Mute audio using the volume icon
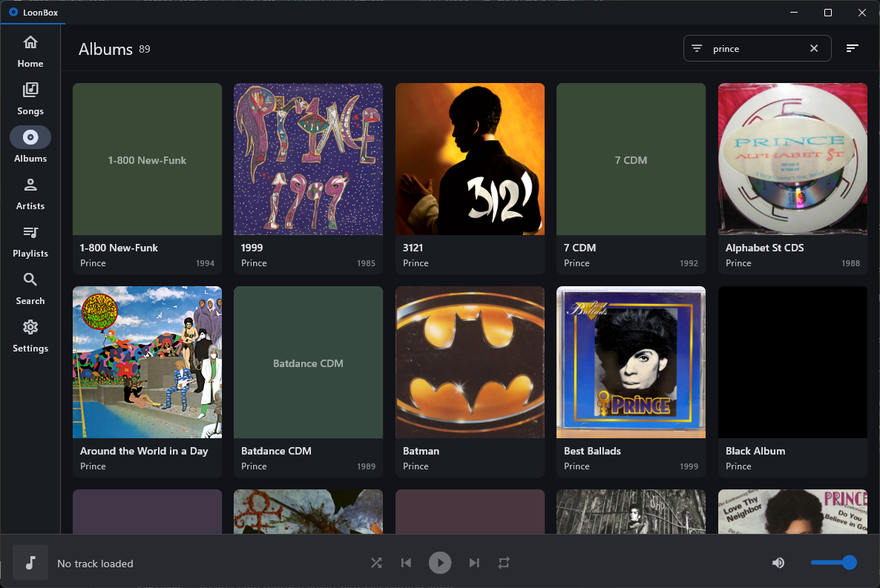The image size is (880, 588). pos(778,563)
